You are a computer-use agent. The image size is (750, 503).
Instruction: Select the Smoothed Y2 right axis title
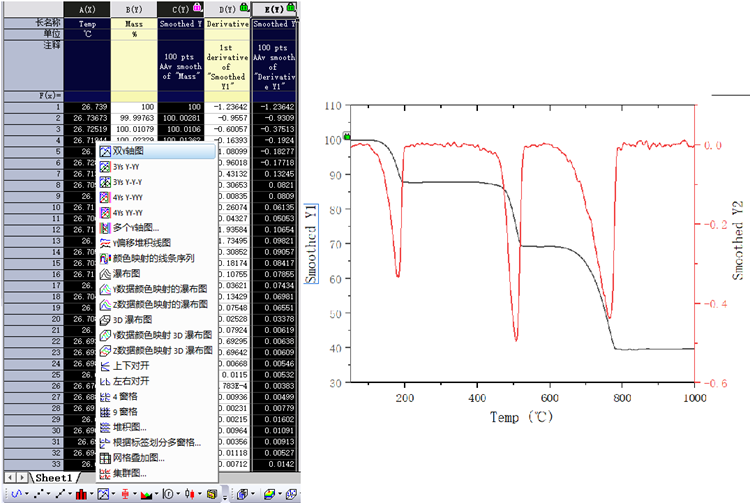point(738,241)
